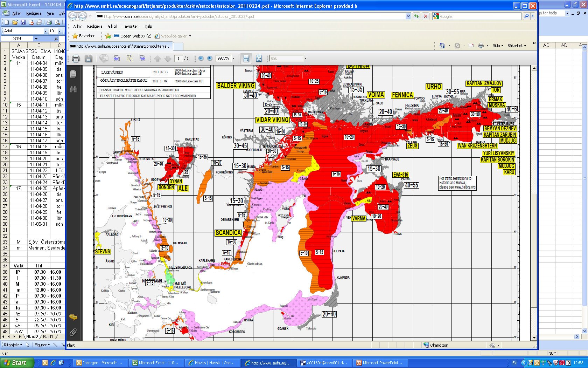Click the Favoriter favorites center button

point(84,36)
